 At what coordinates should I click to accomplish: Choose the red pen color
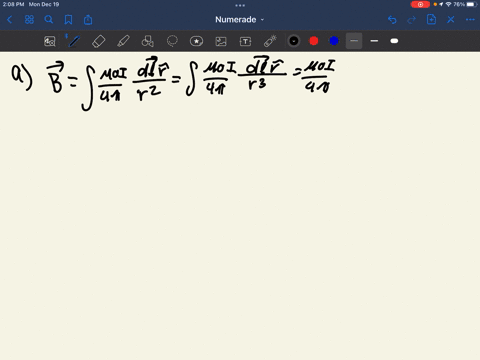tap(314, 41)
